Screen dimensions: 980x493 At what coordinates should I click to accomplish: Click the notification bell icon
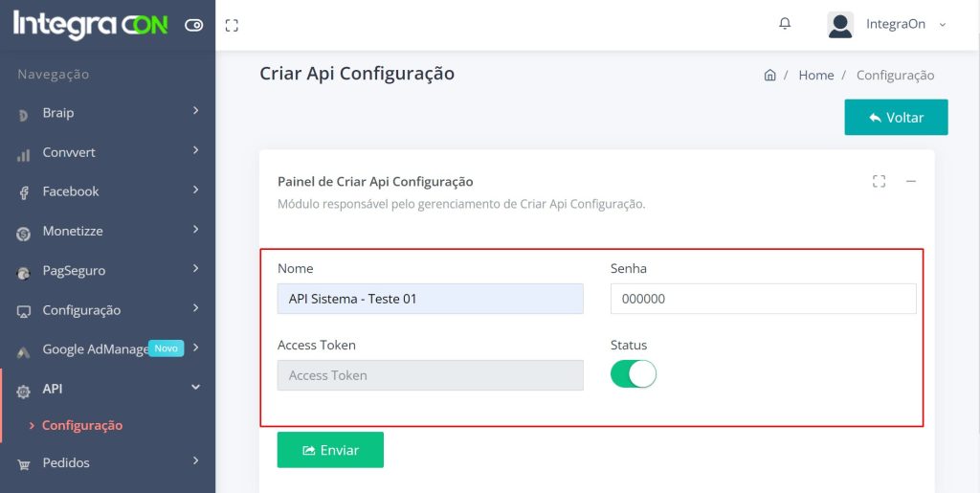[x=785, y=24]
